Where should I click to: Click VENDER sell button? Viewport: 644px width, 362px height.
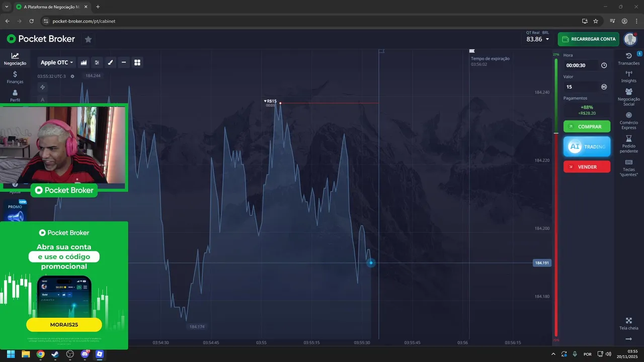[587, 167]
